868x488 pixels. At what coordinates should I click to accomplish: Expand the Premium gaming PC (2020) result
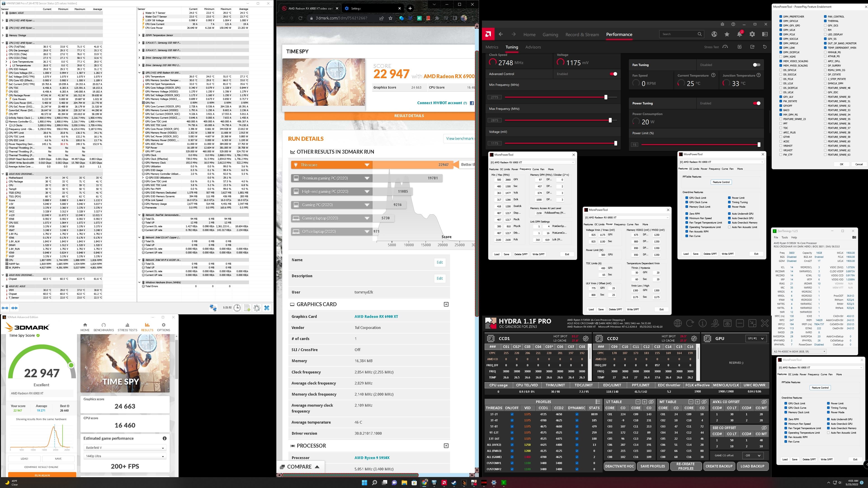367,178
